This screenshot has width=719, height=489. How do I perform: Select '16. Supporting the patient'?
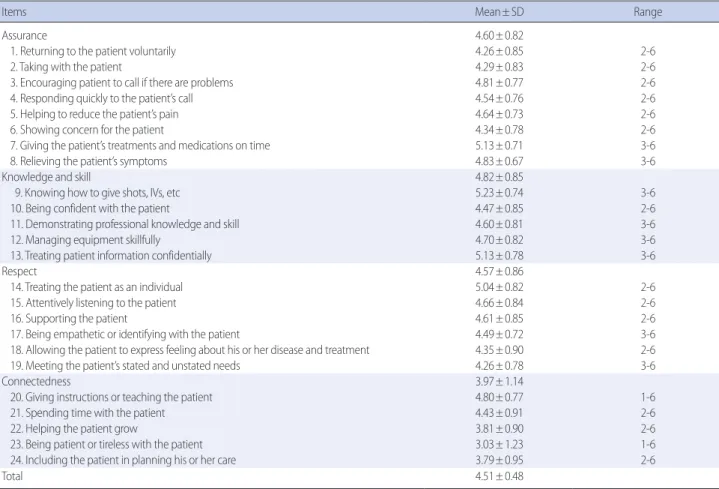(69, 318)
